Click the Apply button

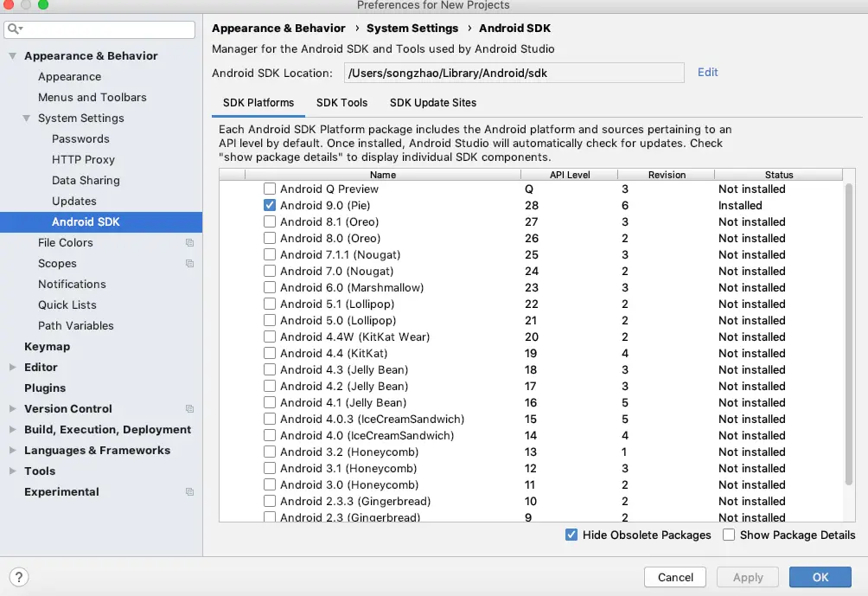(748, 577)
